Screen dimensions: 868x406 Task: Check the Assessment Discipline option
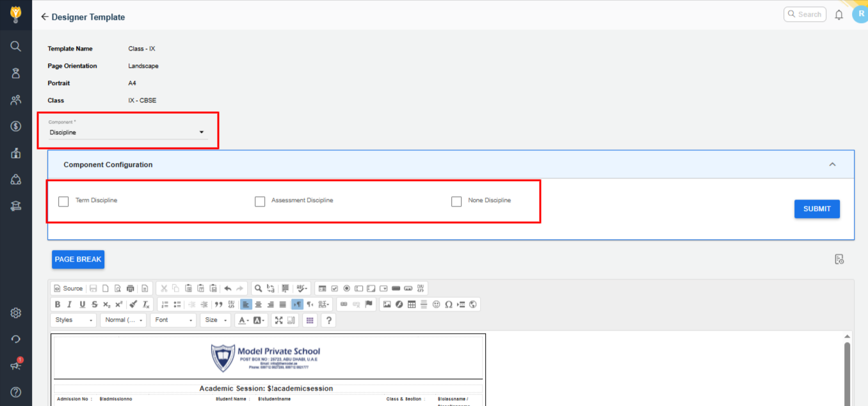click(x=260, y=201)
